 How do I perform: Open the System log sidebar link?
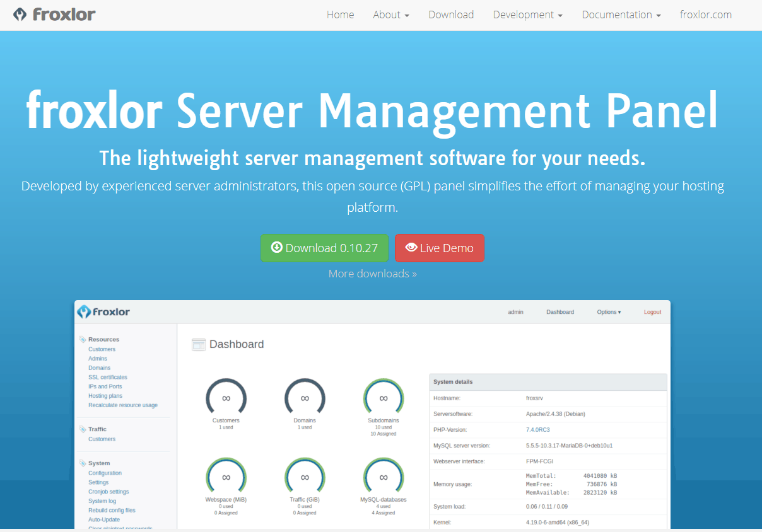click(x=102, y=501)
